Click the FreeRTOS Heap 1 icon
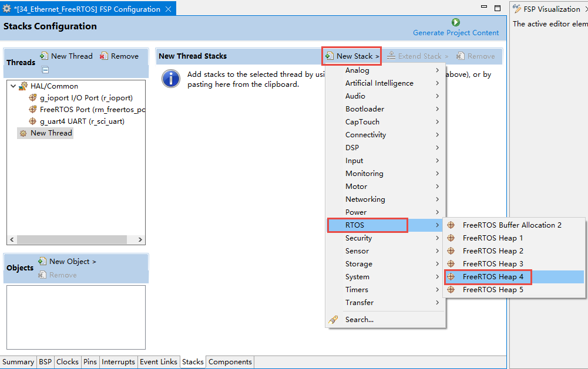588x369 pixels. pyautogui.click(x=451, y=238)
